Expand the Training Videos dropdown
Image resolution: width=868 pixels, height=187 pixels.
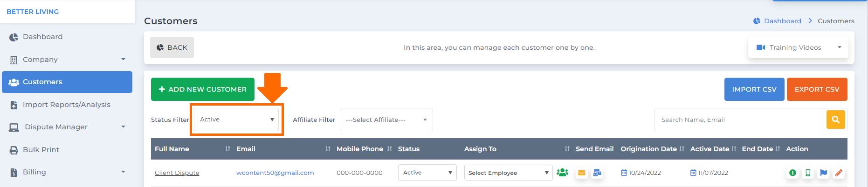coord(798,47)
